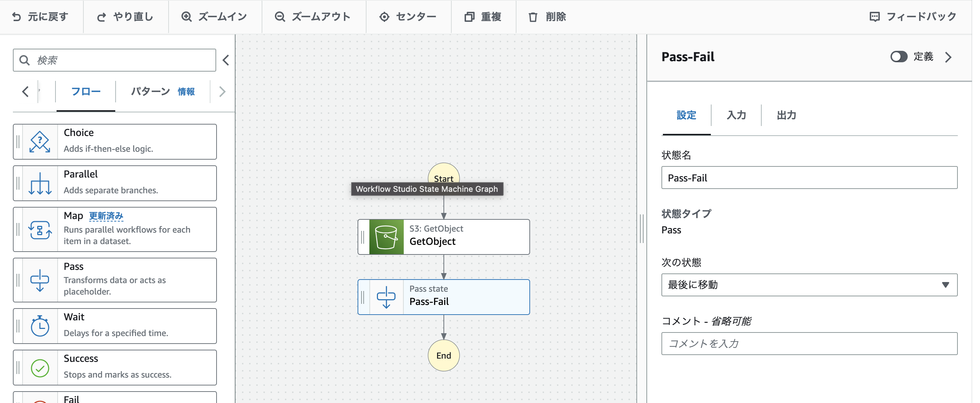980x403 pixels.
Task: Toggle the 定義 definition switch
Action: pyautogui.click(x=899, y=57)
